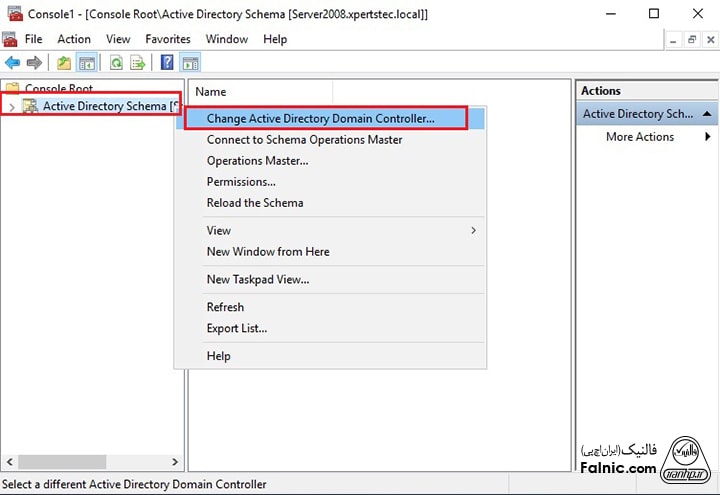The image size is (720, 495).
Task: Click the Export List toolbar icon
Action: click(137, 63)
